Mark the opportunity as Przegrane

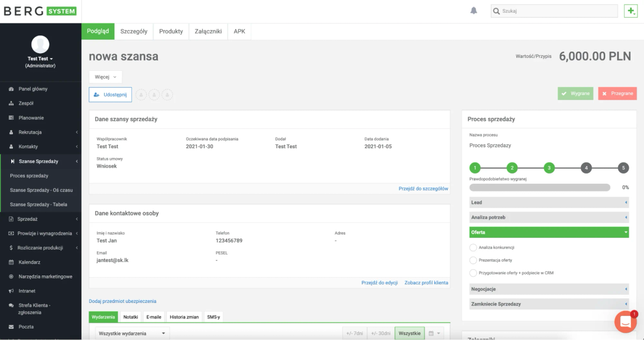pos(617,93)
